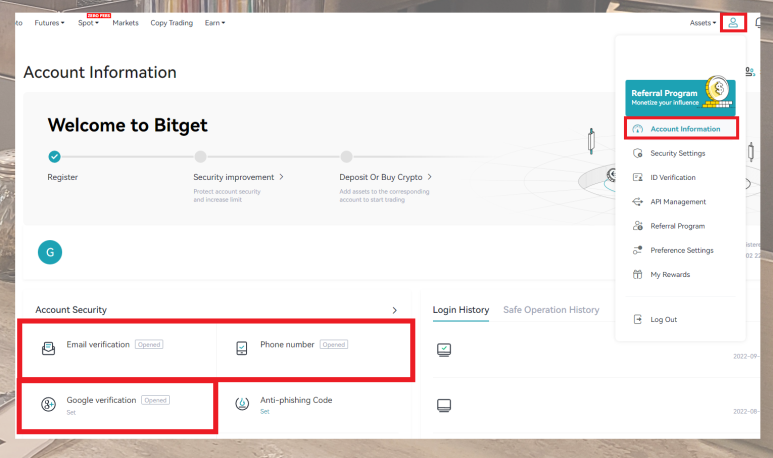Click the Welcome to Bitget heading
The height and width of the screenshot is (458, 773).
click(x=127, y=125)
